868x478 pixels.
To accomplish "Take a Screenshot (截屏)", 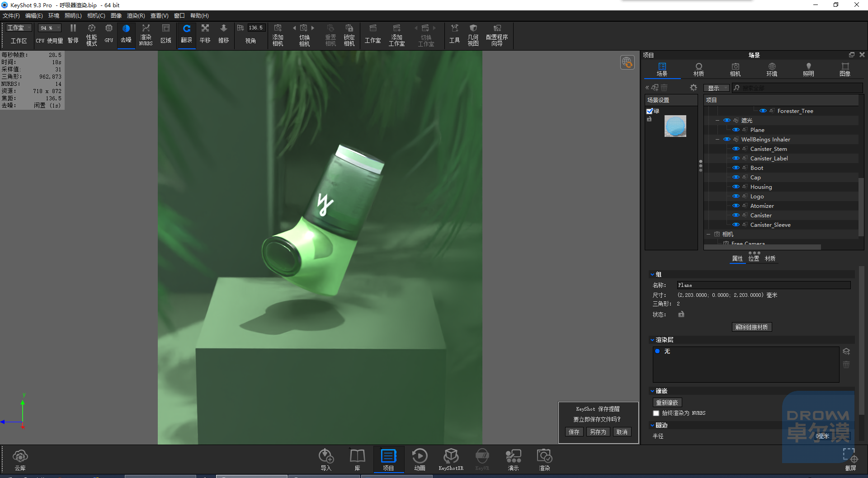I will click(x=850, y=460).
